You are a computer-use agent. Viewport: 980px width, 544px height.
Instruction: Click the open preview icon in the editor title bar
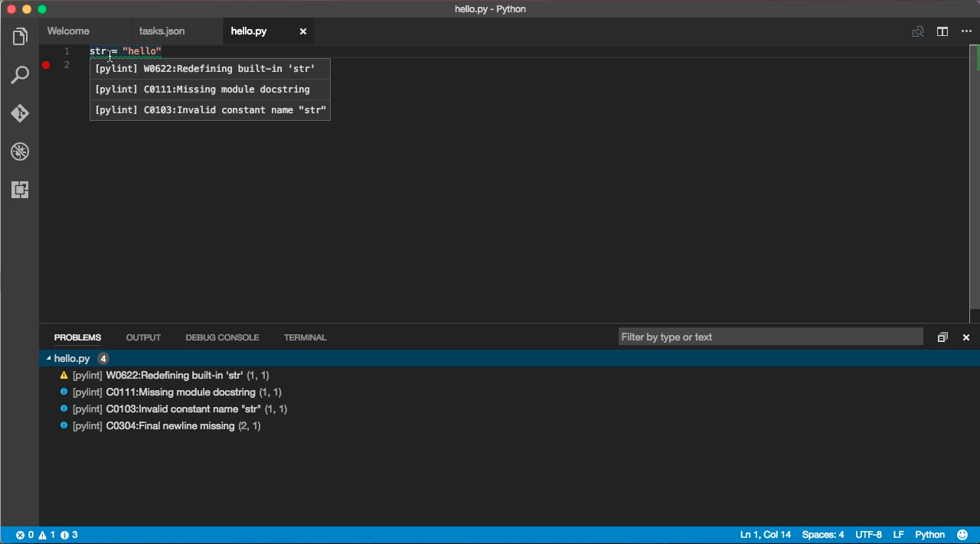click(918, 31)
